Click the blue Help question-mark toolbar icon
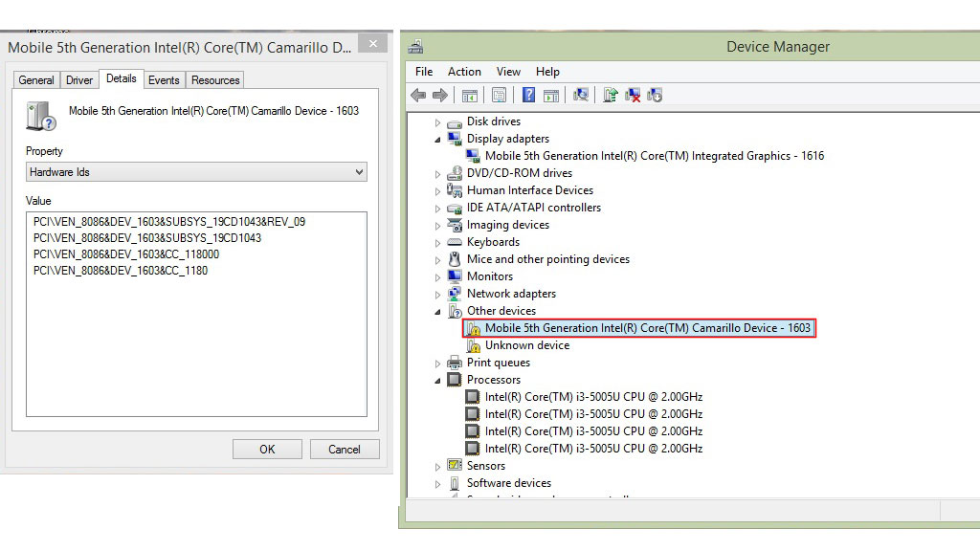 pos(528,95)
